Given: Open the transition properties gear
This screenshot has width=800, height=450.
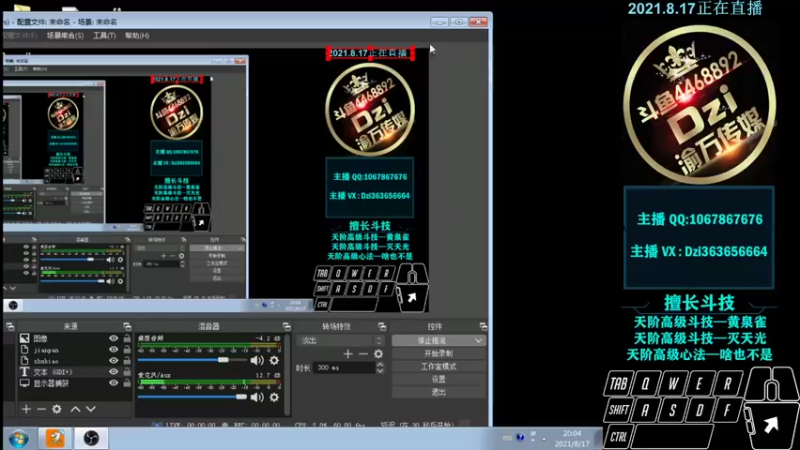Looking at the screenshot, I should (378, 354).
